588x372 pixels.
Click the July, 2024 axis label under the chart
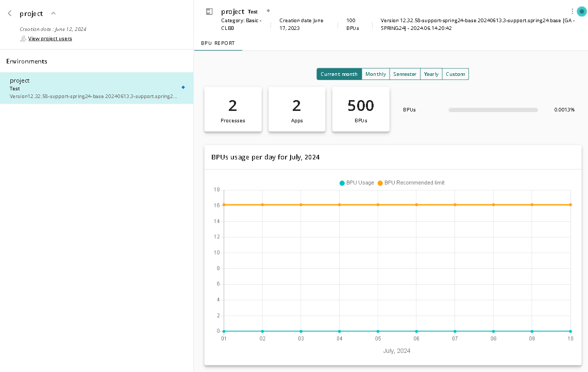point(397,351)
